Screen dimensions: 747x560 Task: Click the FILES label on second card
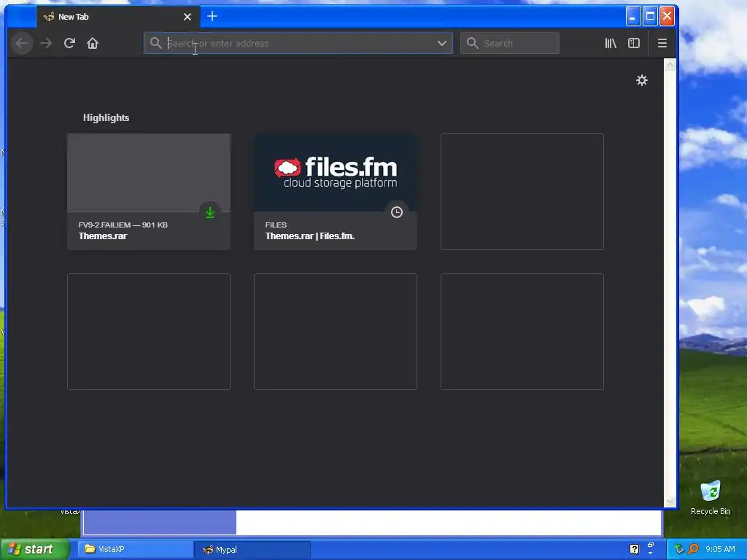click(x=276, y=225)
